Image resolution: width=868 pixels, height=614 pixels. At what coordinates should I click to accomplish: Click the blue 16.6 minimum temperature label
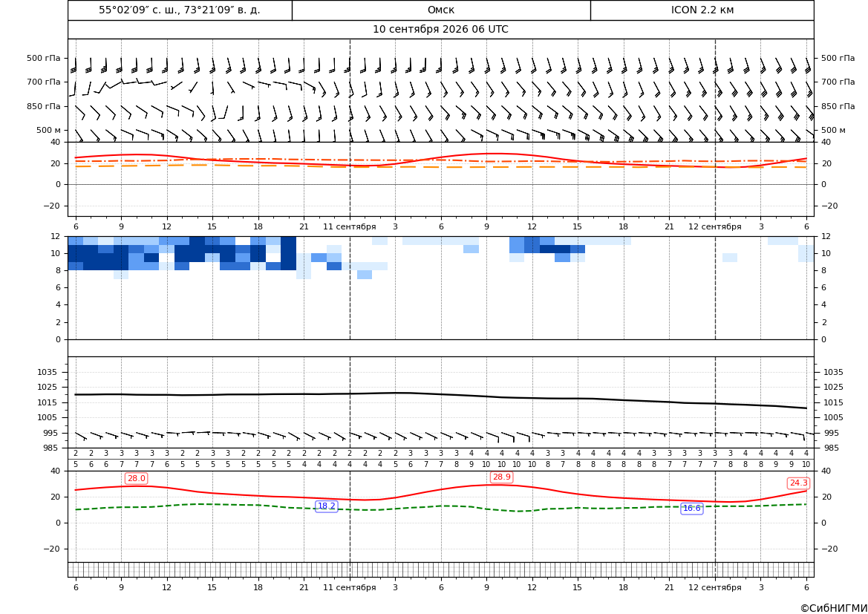point(691,509)
